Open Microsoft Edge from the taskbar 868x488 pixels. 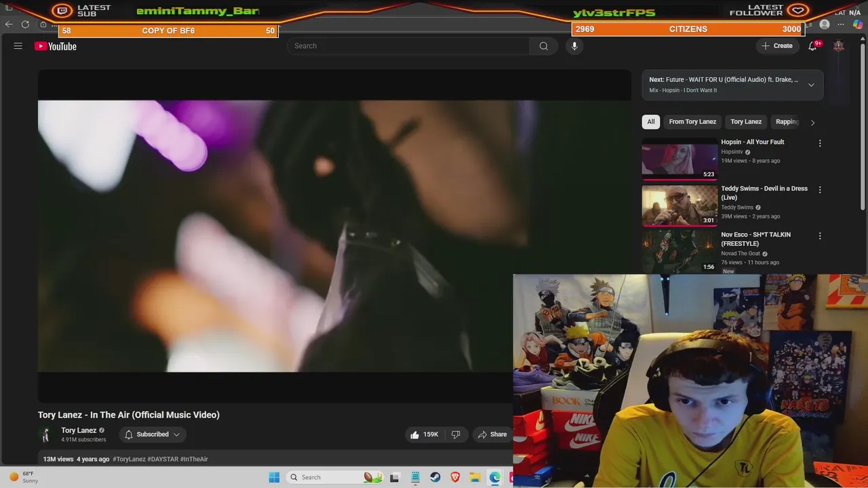coord(495,477)
